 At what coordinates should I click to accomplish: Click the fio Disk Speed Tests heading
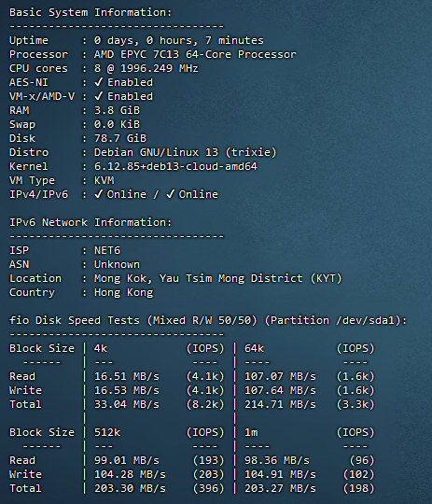pyautogui.click(x=208, y=320)
